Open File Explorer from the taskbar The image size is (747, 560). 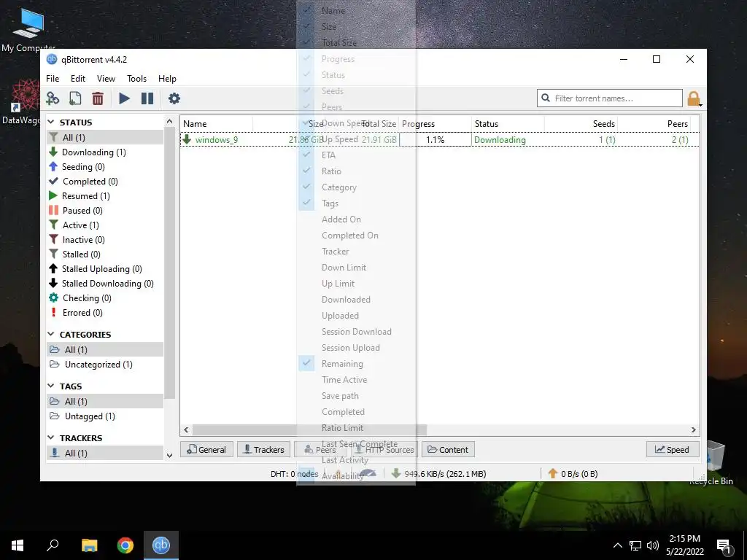(89, 545)
